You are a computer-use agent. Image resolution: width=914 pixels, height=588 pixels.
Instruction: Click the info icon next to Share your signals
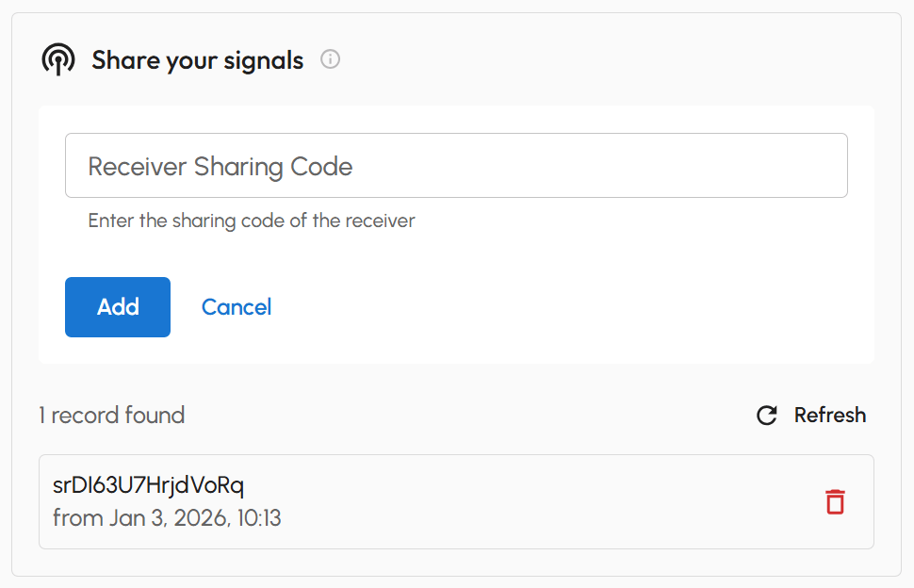click(330, 59)
